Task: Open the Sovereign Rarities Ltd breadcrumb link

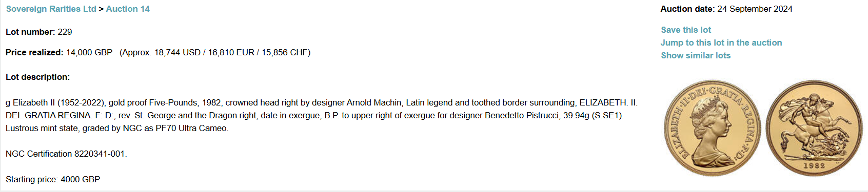Action: click(x=51, y=9)
